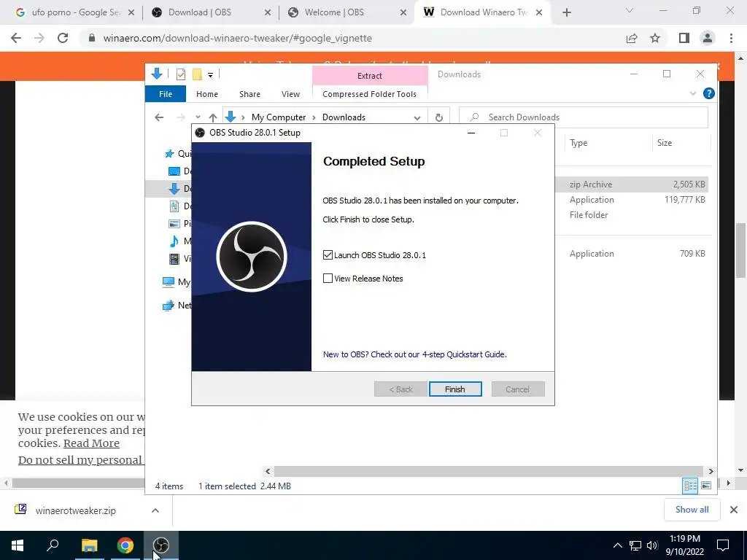Open Explorer help icon

click(708, 93)
